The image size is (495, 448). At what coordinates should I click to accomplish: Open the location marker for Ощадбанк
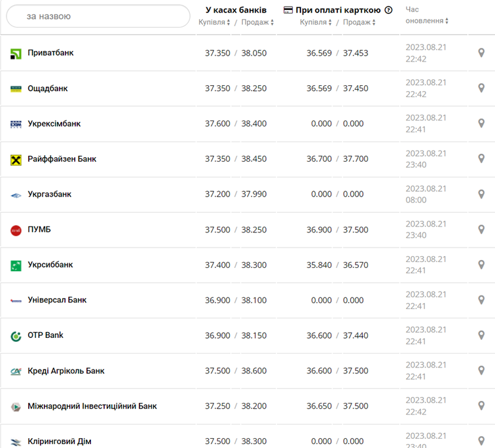pos(481,88)
